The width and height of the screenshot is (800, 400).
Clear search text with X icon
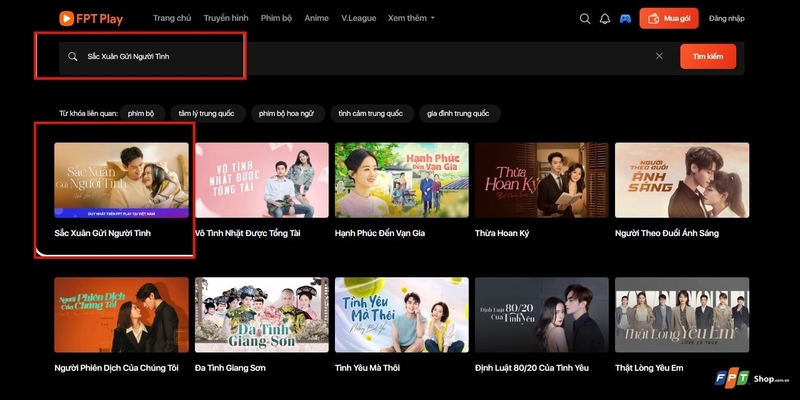click(x=659, y=56)
